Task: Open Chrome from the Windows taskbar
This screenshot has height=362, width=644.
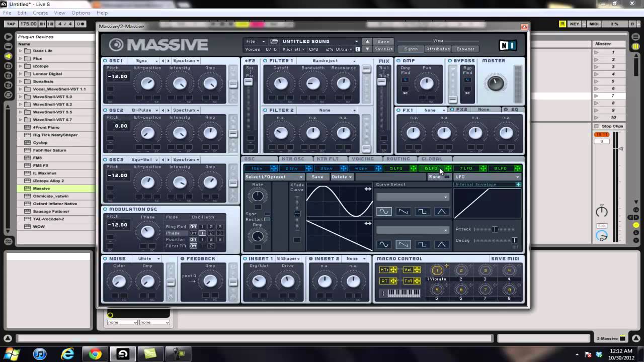Action: (95, 354)
